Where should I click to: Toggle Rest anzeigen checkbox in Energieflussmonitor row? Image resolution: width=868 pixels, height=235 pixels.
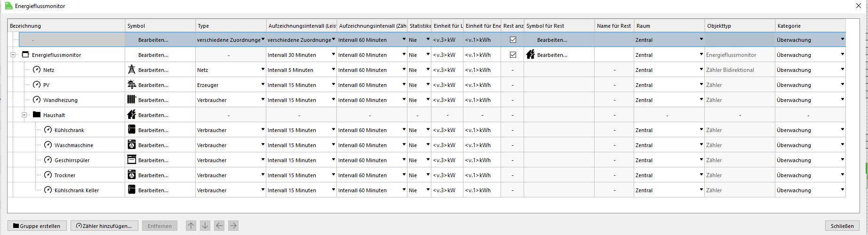(513, 55)
